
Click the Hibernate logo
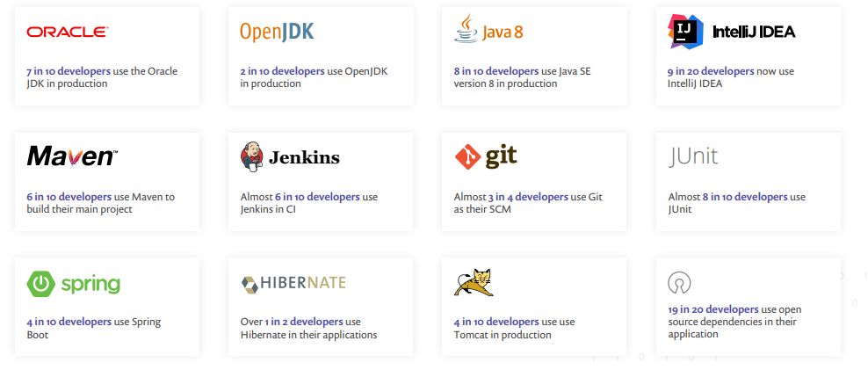pos(293,284)
